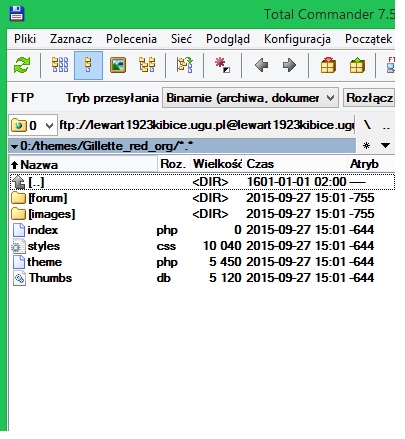405x439 pixels.
Task: Click the invert selection toolbar icon
Action: 185,65
